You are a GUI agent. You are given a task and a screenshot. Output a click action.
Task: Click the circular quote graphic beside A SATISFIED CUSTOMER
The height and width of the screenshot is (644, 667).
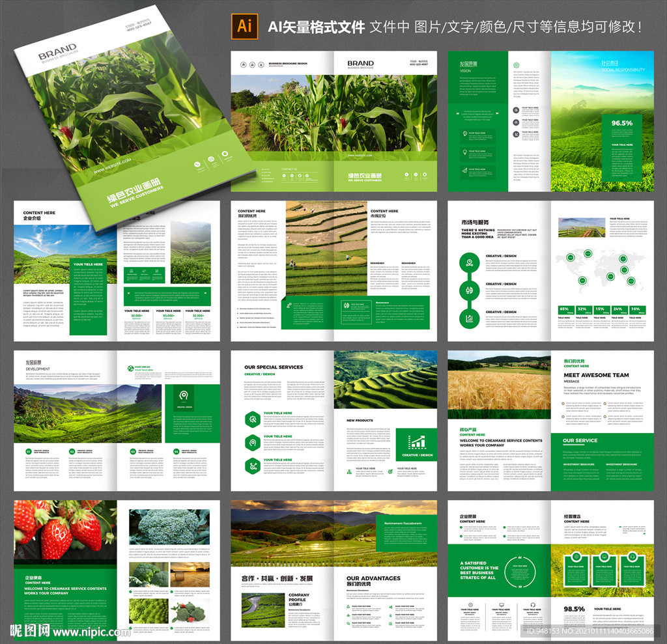click(520, 572)
